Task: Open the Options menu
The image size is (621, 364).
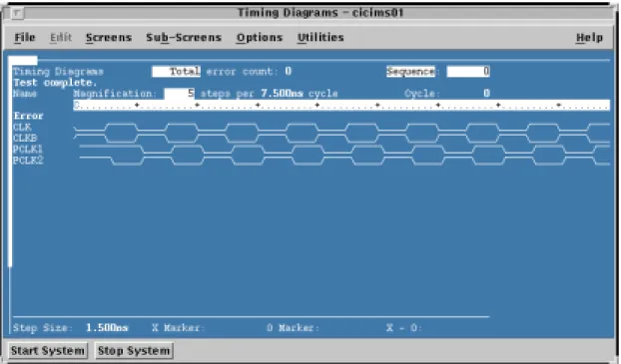Action: [260, 38]
